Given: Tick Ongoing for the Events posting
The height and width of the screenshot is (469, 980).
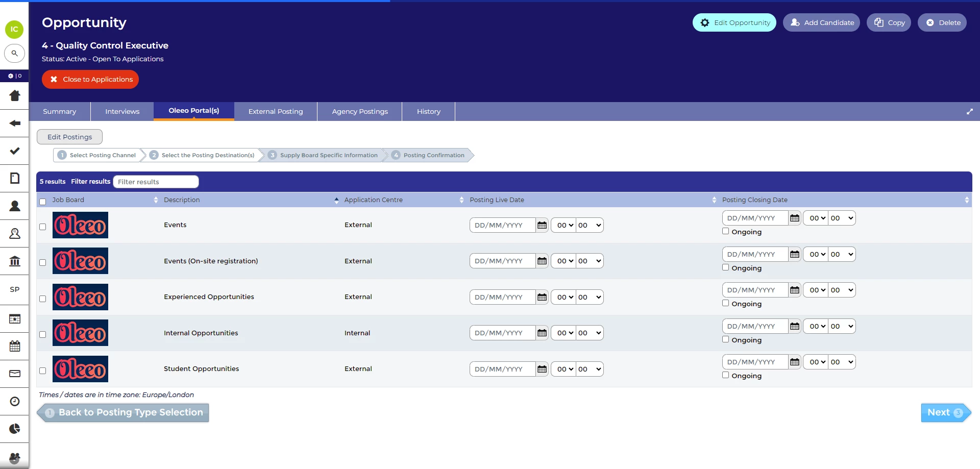Looking at the screenshot, I should (x=725, y=231).
